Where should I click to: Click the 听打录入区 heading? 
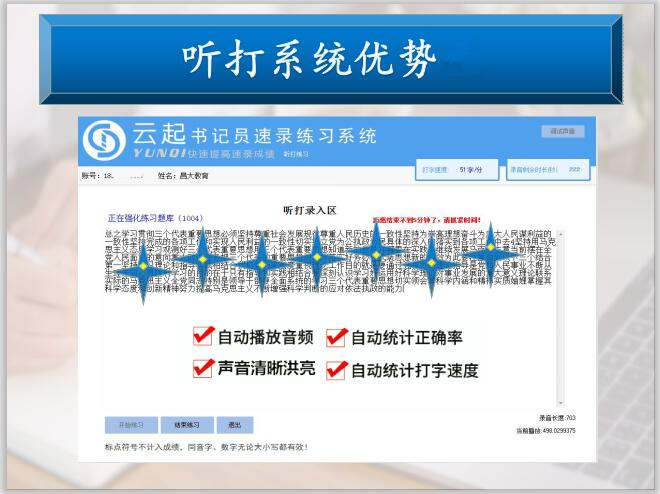[310, 210]
